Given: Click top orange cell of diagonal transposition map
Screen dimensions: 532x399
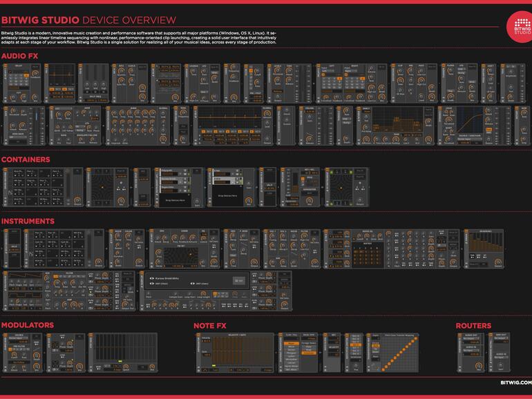Looking at the screenshot, I should click(416, 338).
